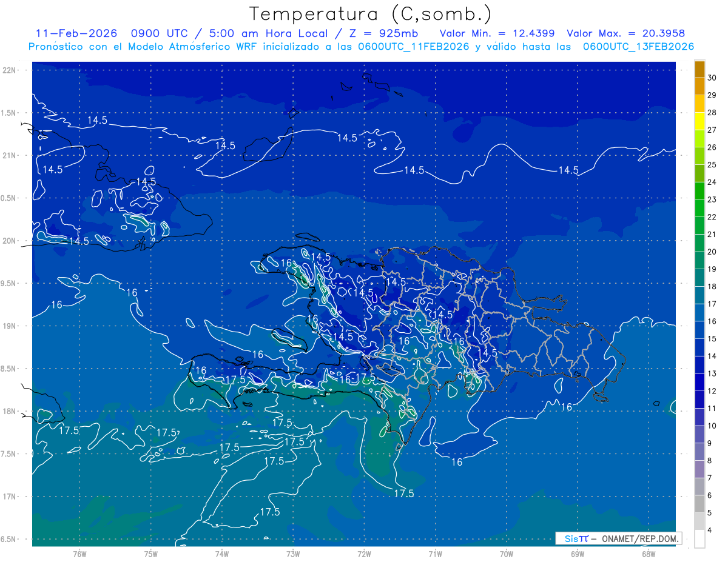
Task: Click the '23' colorbar legend label
Action: click(x=712, y=199)
